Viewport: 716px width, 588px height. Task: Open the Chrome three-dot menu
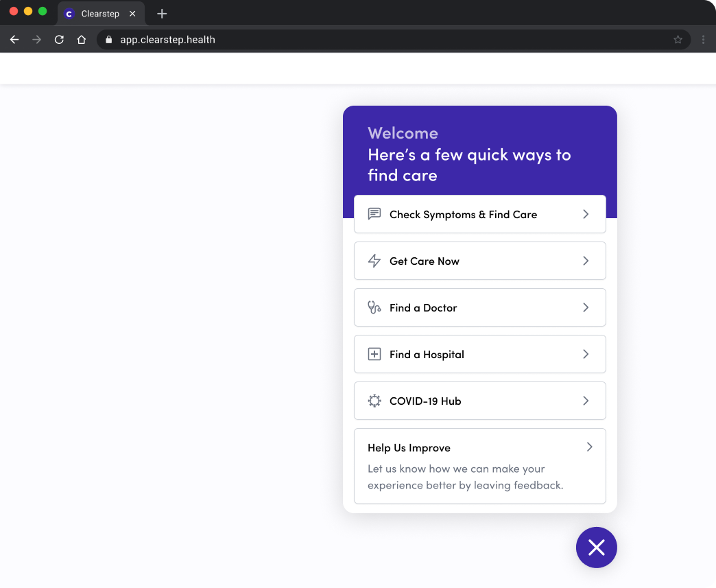[703, 39]
